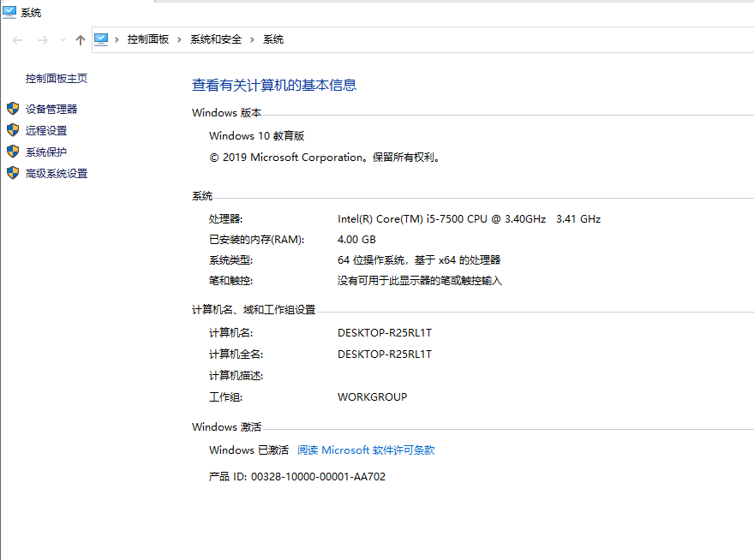Open the 系统保护 sidebar link
The height and width of the screenshot is (560, 754).
[x=46, y=152]
